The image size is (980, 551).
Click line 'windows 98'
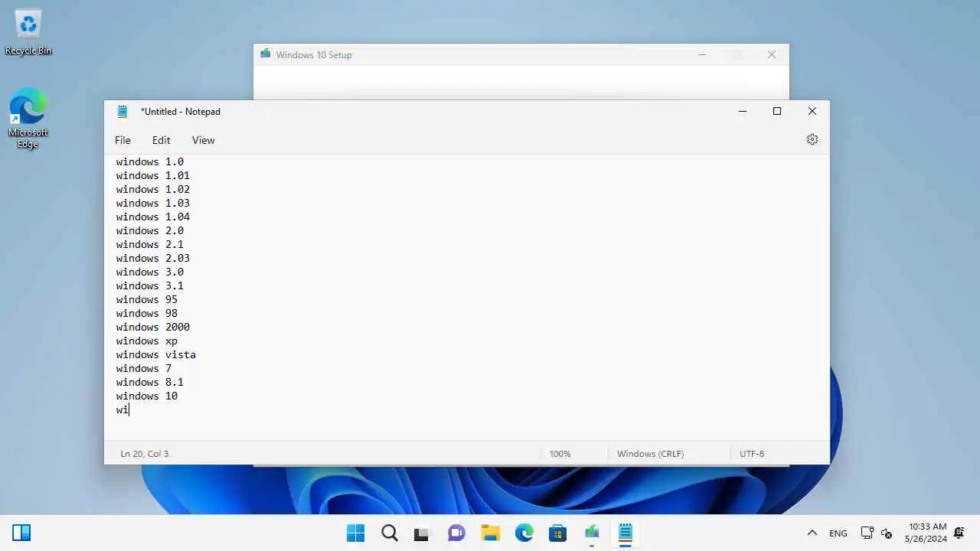tap(147, 313)
